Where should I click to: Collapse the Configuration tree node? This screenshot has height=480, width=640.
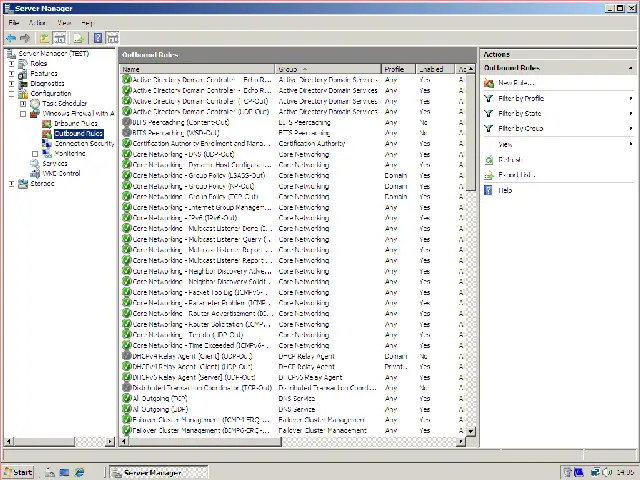click(11, 94)
